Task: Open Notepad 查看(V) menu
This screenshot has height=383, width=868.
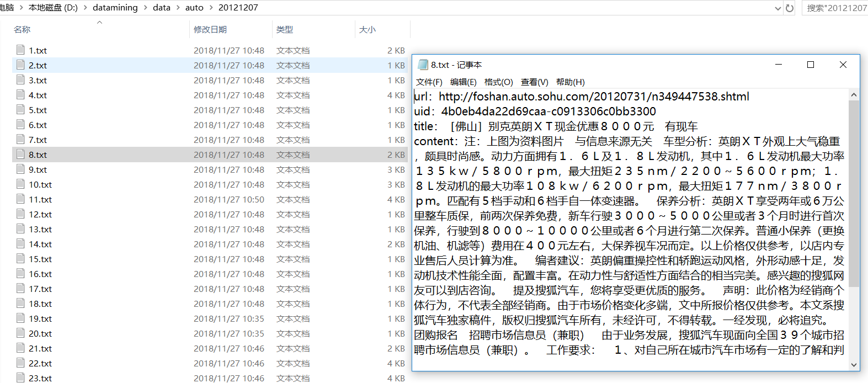Action: coord(534,82)
